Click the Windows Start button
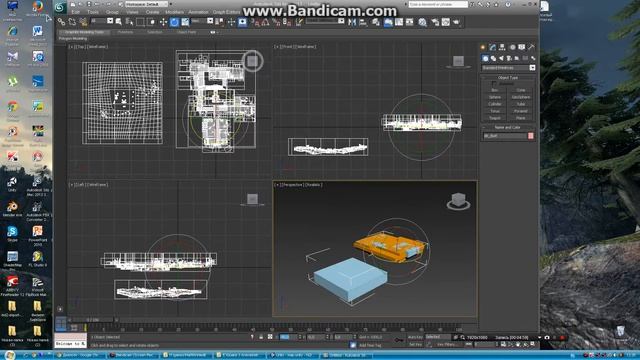 pos(9,355)
